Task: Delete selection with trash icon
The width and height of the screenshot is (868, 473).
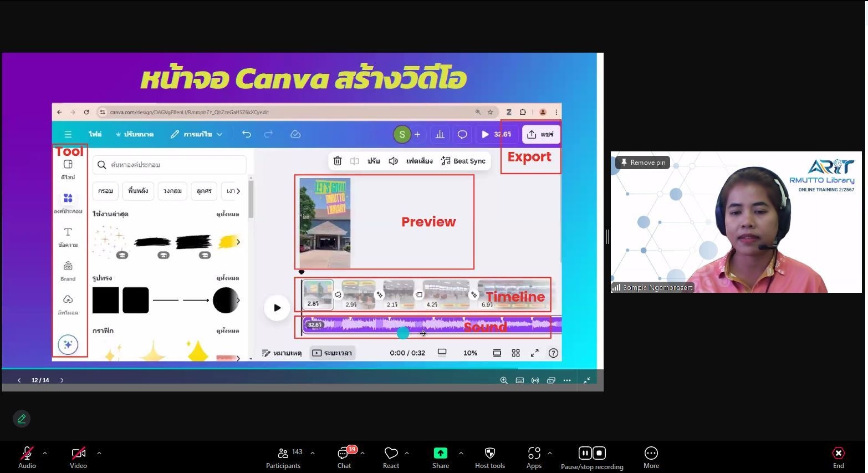Action: coord(337,161)
